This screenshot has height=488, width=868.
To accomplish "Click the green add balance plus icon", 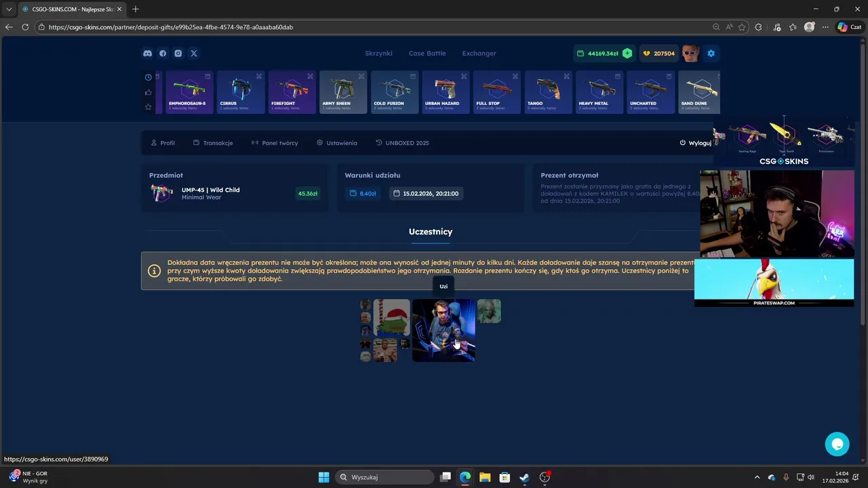I will [627, 54].
